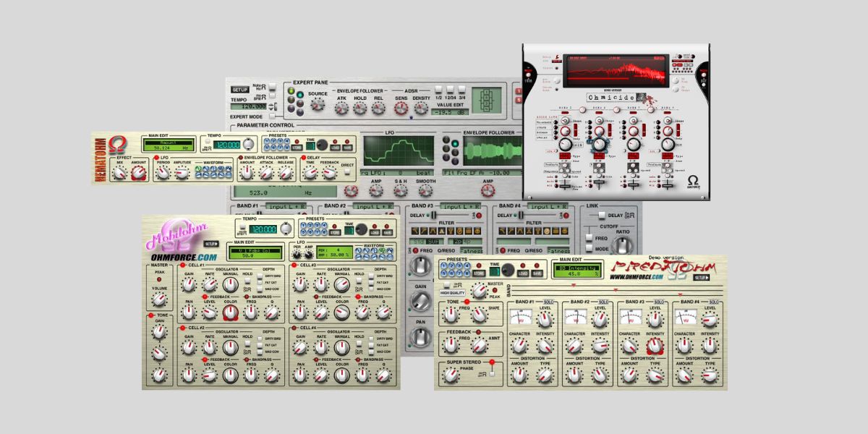Click the Mobilohm tempo field showing 120.000
Image resolution: width=868 pixels, height=434 pixels.
click(x=263, y=229)
